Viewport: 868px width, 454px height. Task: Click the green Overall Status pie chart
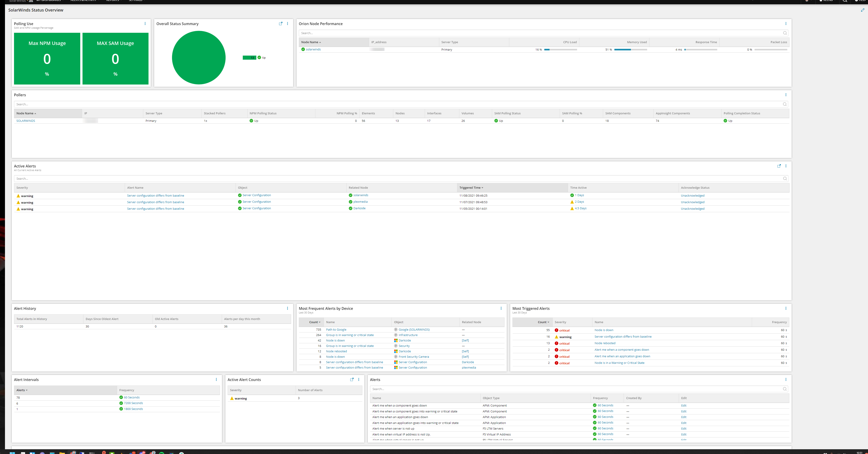[x=198, y=58]
